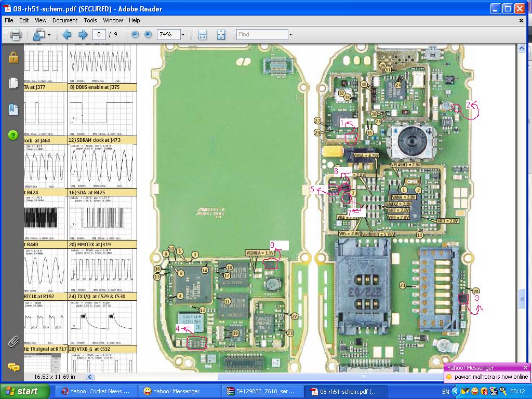The height and width of the screenshot is (399, 532).
Task: Open the Find options dropdown arrow
Action: pos(290,35)
